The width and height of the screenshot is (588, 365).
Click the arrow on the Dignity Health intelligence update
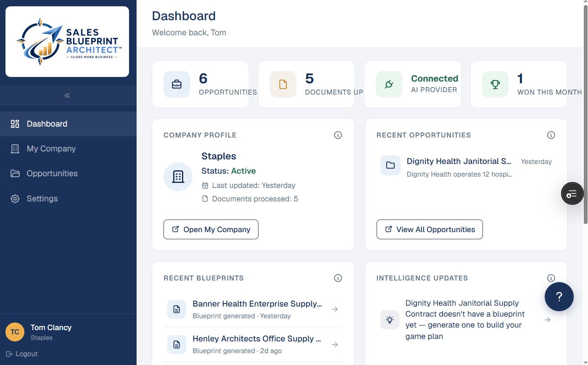point(548,320)
